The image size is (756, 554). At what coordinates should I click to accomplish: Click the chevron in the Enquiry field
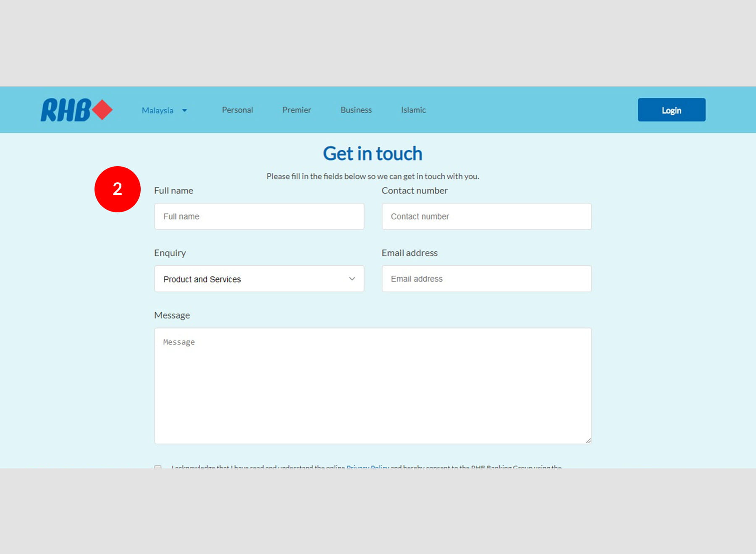(352, 279)
